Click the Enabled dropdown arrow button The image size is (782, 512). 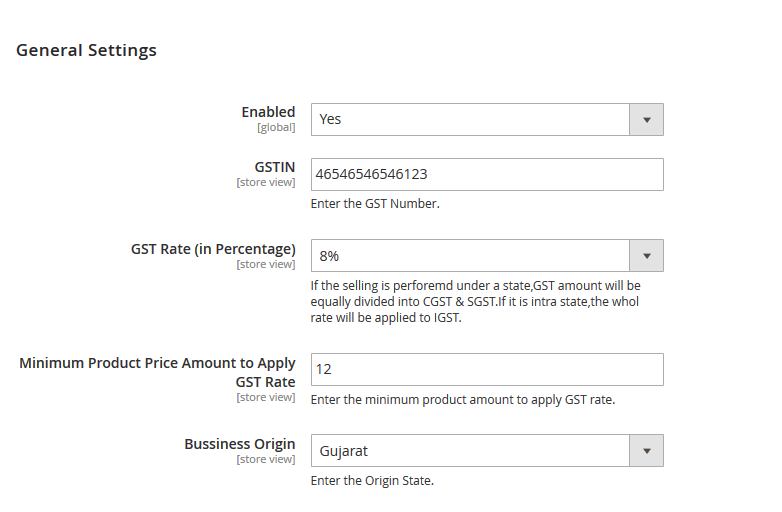click(x=646, y=120)
